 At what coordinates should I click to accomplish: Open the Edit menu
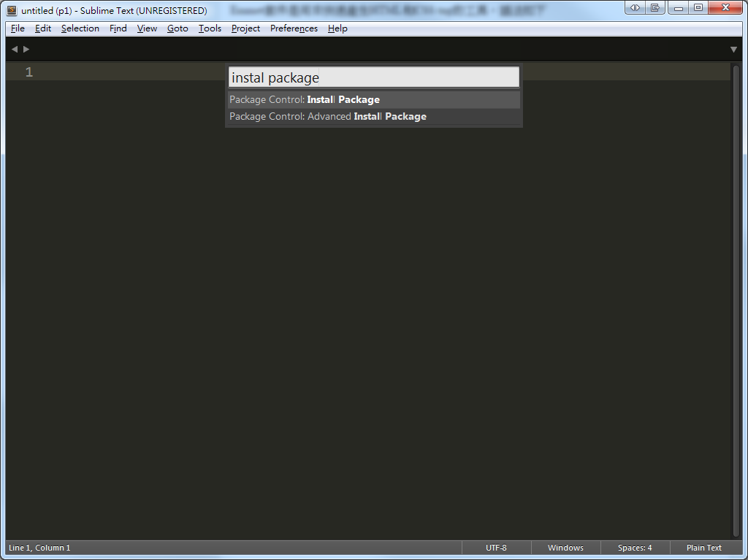(x=43, y=28)
